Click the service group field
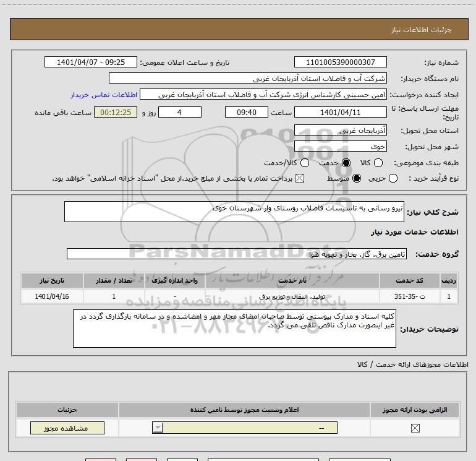This screenshot has height=461, width=476. tap(237, 254)
